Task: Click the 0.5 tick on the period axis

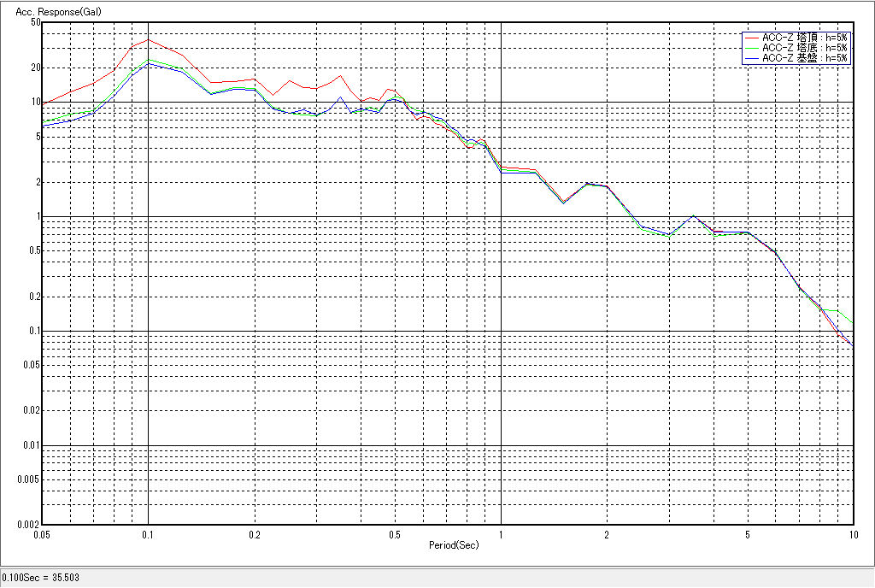Action: [395, 534]
